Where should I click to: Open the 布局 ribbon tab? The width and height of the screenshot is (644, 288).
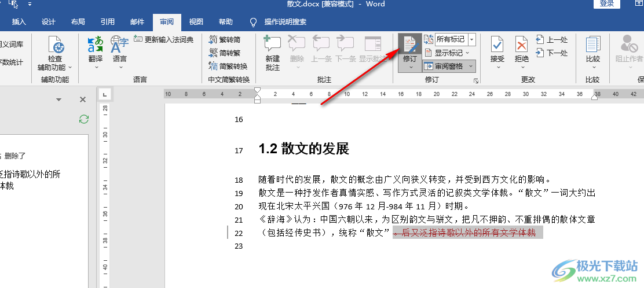78,22
